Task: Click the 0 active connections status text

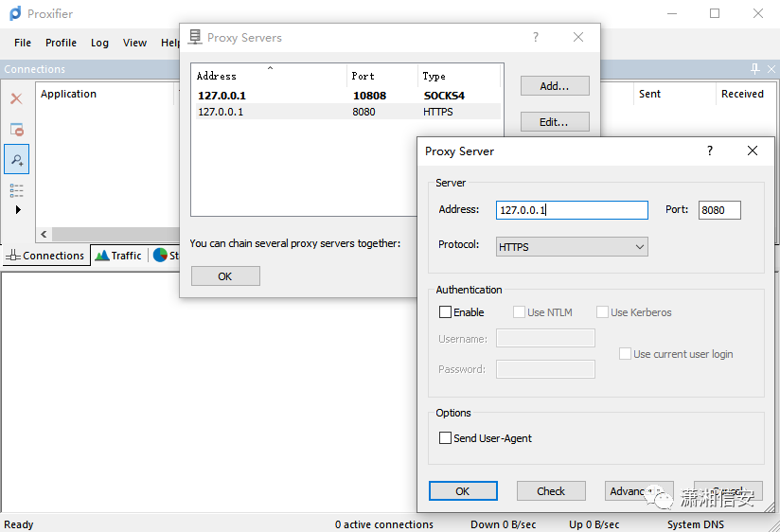Action: point(383,524)
